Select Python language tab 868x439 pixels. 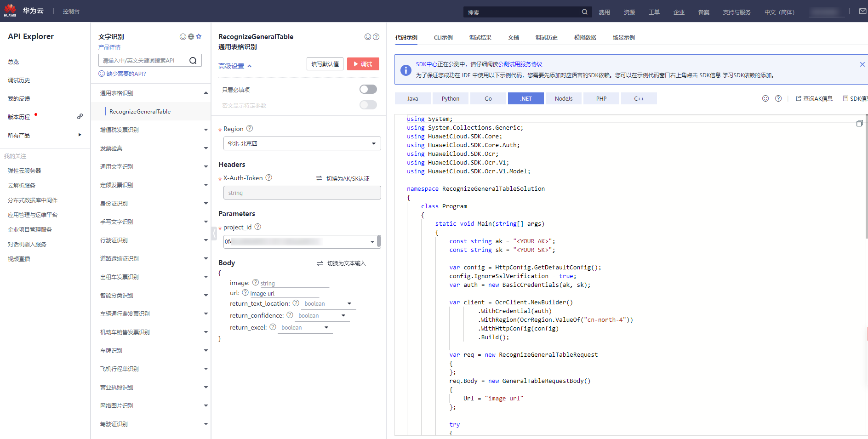coord(451,98)
